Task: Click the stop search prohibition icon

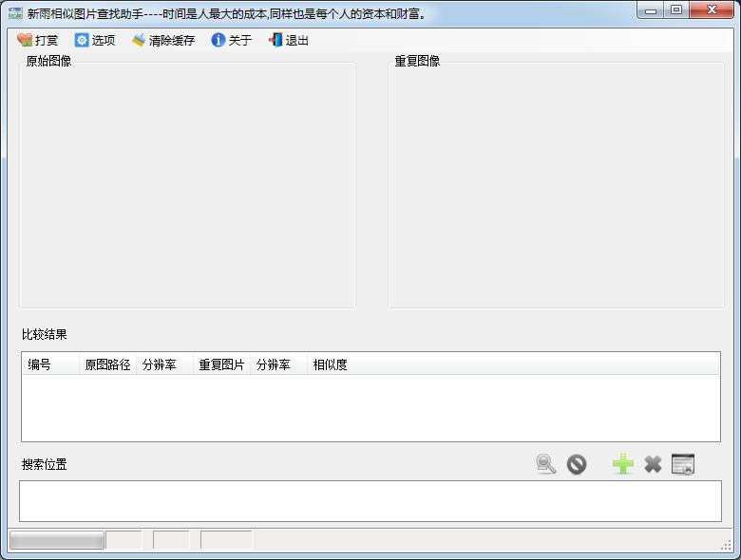Action: 577,464
